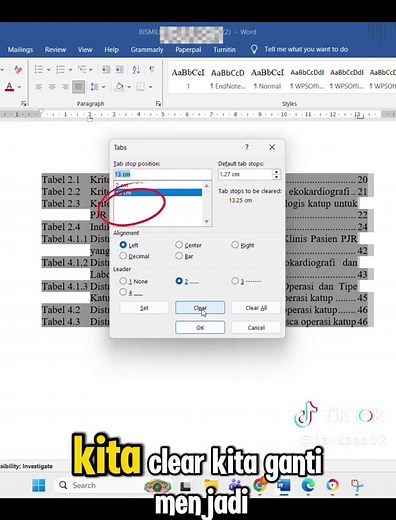Click the highlighted Justify alignment icon

coord(79,87)
